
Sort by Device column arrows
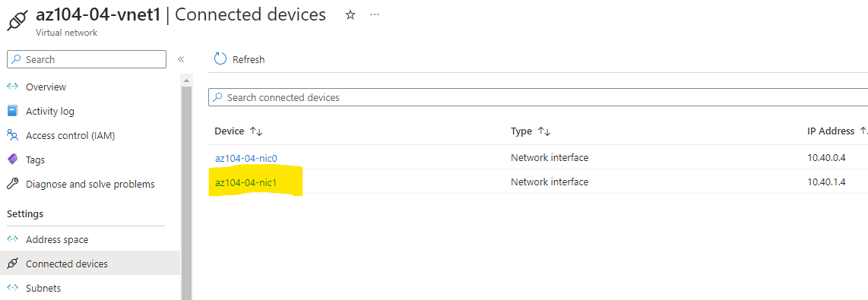tap(255, 131)
